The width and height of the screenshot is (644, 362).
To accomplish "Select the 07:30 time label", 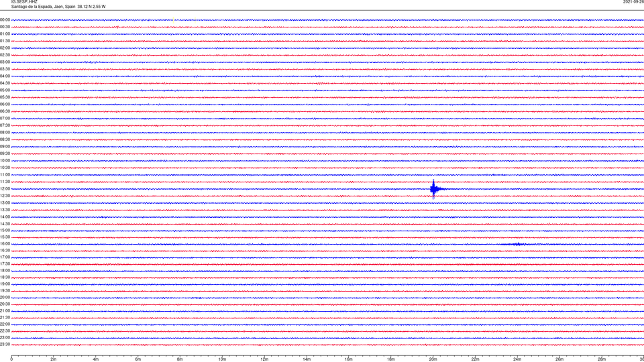I will pyautogui.click(x=5, y=125).
